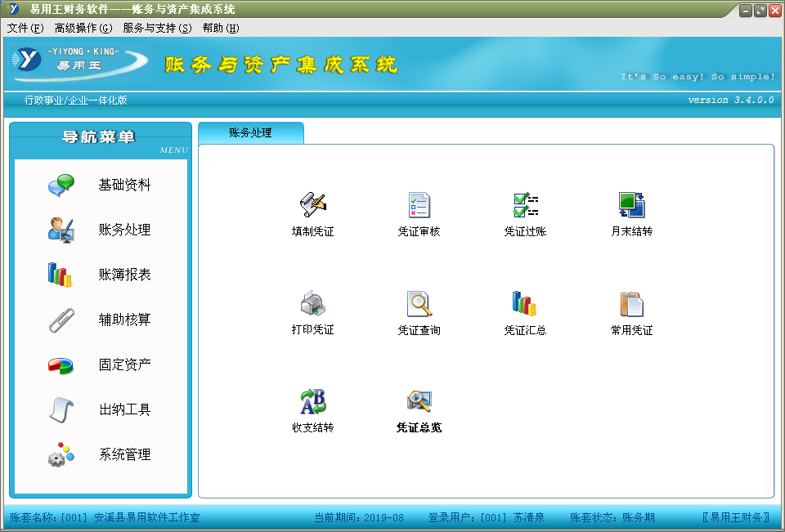Viewport: 785px width, 532px height.
Task: Open the 系统管理 gear icon
Action: 61,454
